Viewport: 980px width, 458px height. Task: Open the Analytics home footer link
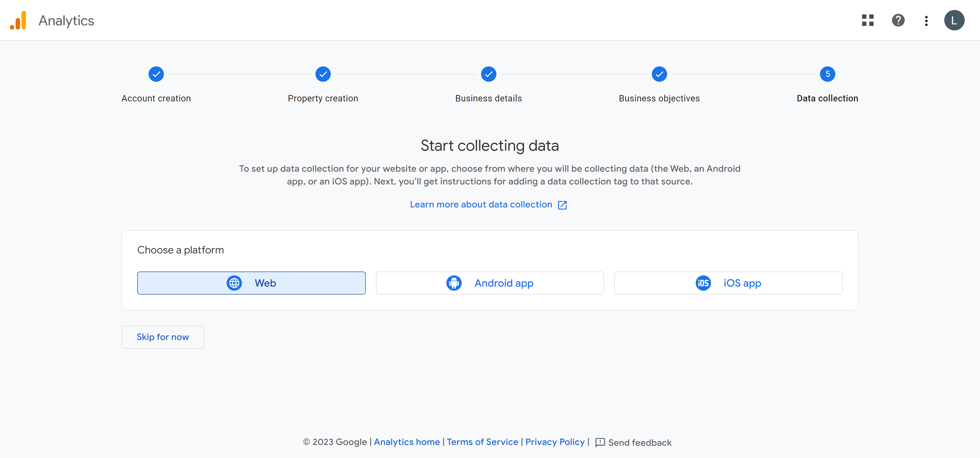407,442
